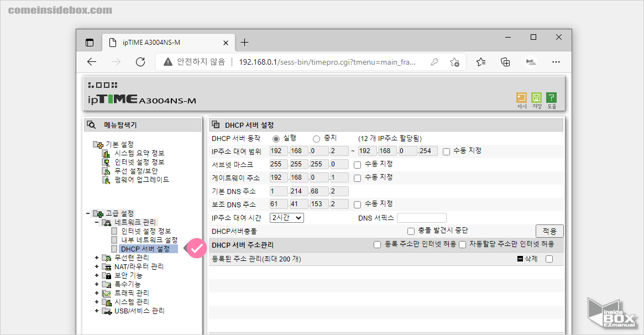Click the 254 end-range octet field
The height and width of the screenshot is (335, 644).
(x=427, y=151)
